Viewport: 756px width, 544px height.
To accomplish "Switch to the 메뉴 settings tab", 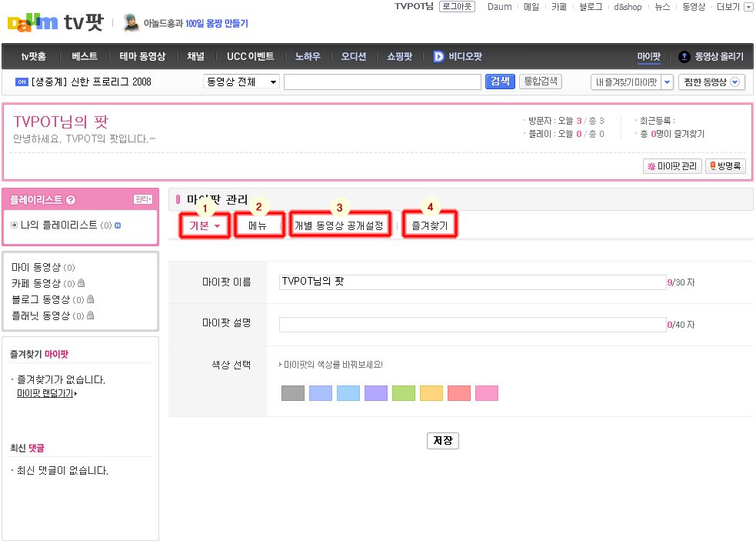I will click(x=258, y=225).
